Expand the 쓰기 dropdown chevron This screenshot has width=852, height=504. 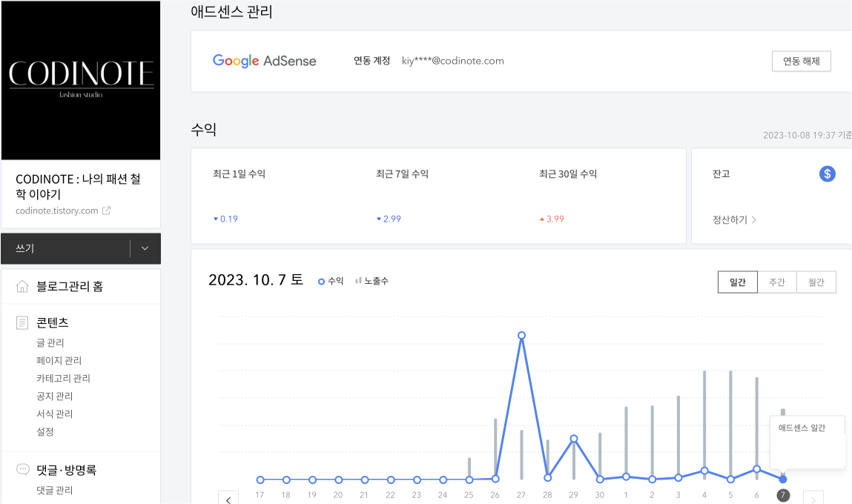[x=145, y=248]
